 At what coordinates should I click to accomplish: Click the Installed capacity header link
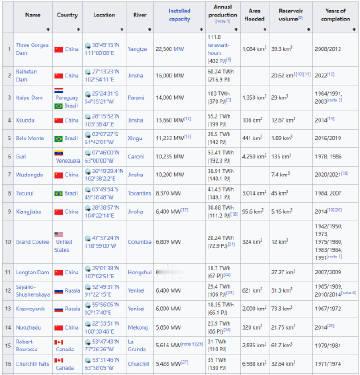click(x=179, y=15)
